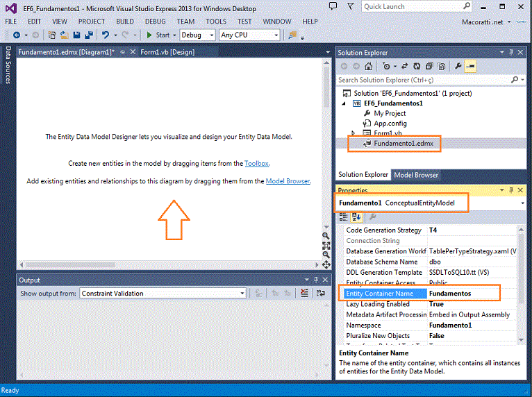
Task: Undo the last action
Action: pyautogui.click(x=106, y=35)
